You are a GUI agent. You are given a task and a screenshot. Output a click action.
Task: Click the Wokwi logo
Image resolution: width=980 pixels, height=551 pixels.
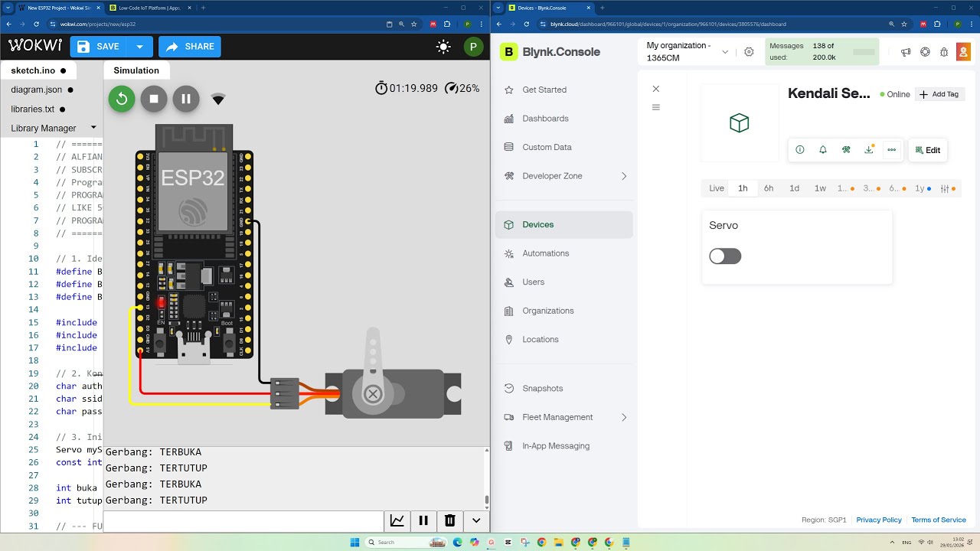click(x=35, y=46)
